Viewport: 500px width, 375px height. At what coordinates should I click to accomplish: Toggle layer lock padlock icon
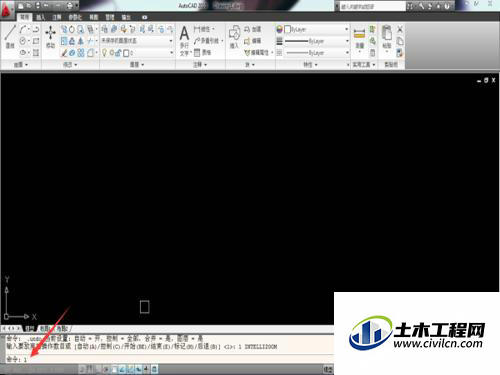118,53
